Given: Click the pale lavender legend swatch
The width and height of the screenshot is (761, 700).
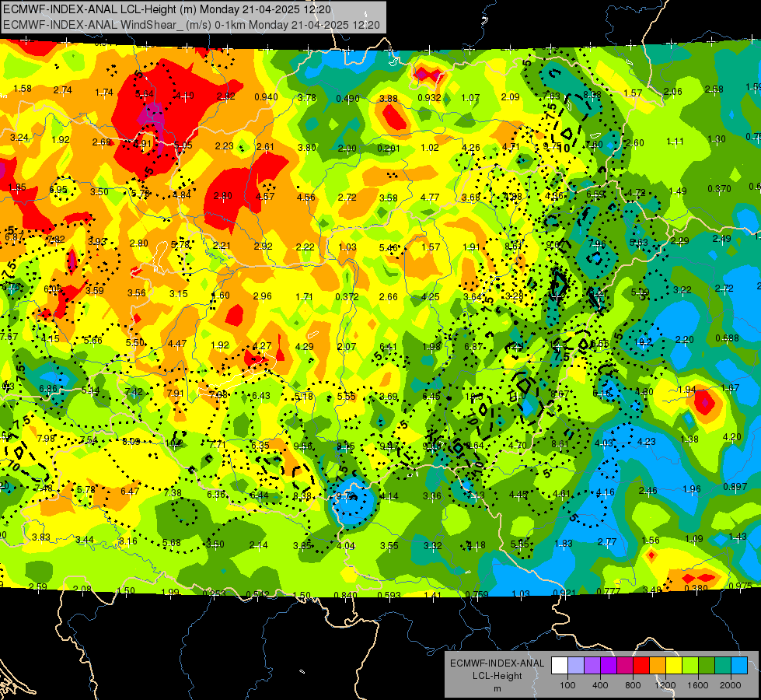Looking at the screenshot, I should point(576,665).
